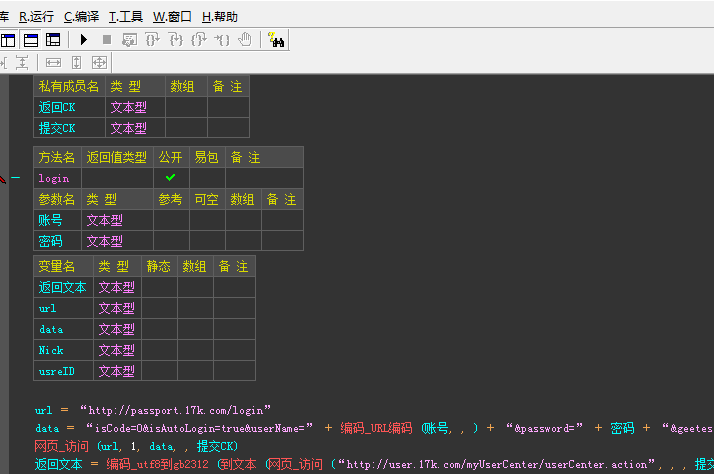This screenshot has height=474, width=714.
Task: Toggle the 静态 cell for Nick variable
Action: tap(159, 350)
